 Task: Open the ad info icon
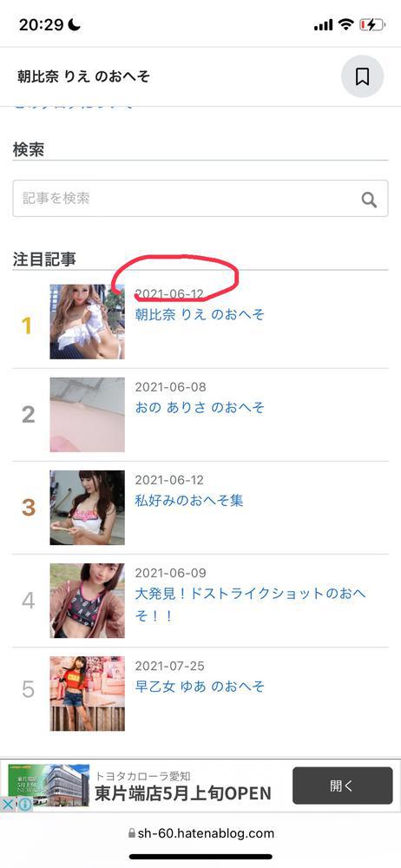coord(24,805)
